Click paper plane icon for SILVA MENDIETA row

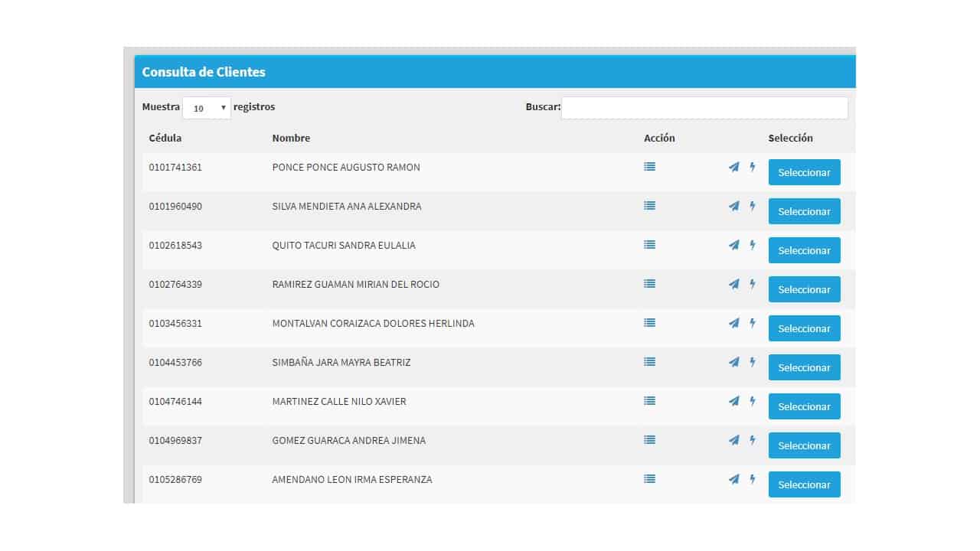(x=733, y=206)
